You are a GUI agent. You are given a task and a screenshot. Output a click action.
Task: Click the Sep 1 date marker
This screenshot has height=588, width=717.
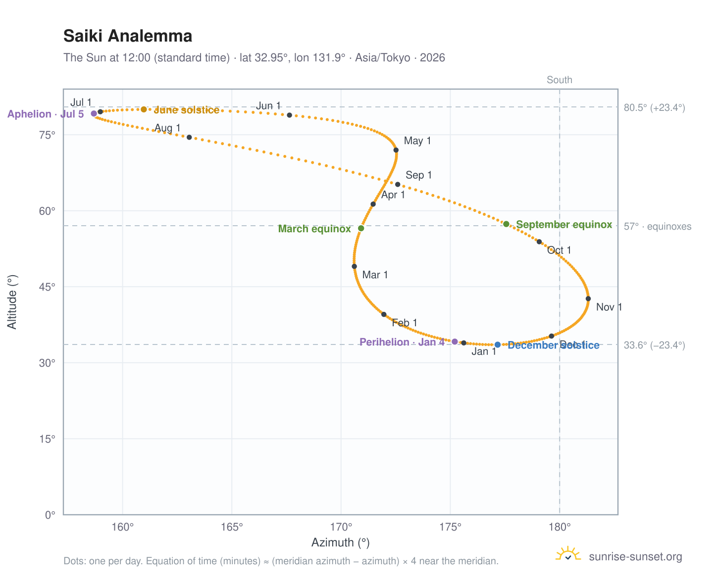click(x=398, y=184)
